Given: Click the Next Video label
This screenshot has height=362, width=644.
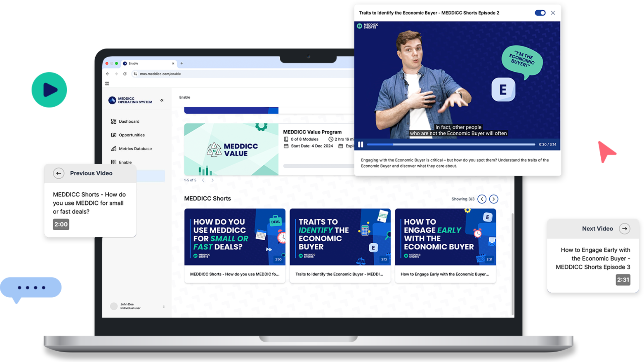Looking at the screenshot, I should [597, 229].
